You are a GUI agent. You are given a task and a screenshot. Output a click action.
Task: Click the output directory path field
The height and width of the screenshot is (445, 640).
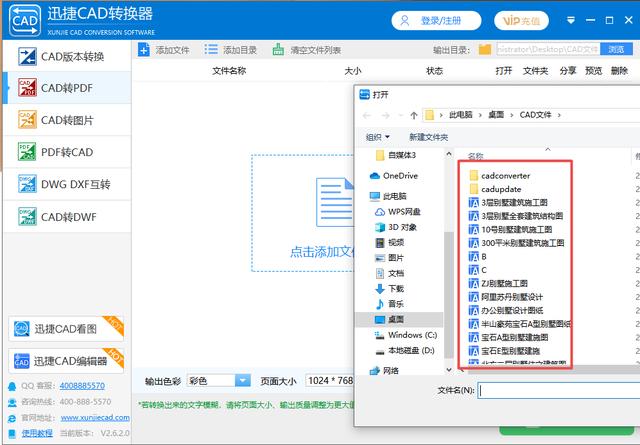point(548,49)
